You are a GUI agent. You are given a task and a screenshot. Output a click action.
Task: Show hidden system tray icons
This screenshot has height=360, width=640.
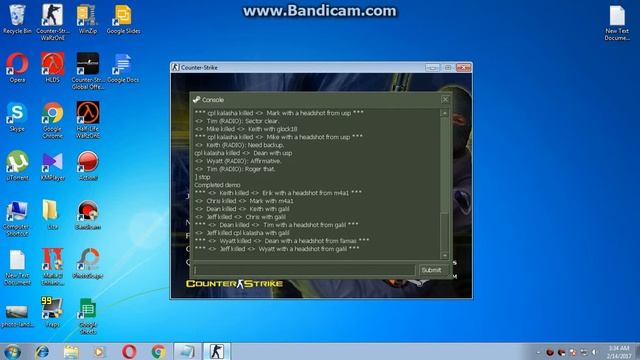pos(538,352)
